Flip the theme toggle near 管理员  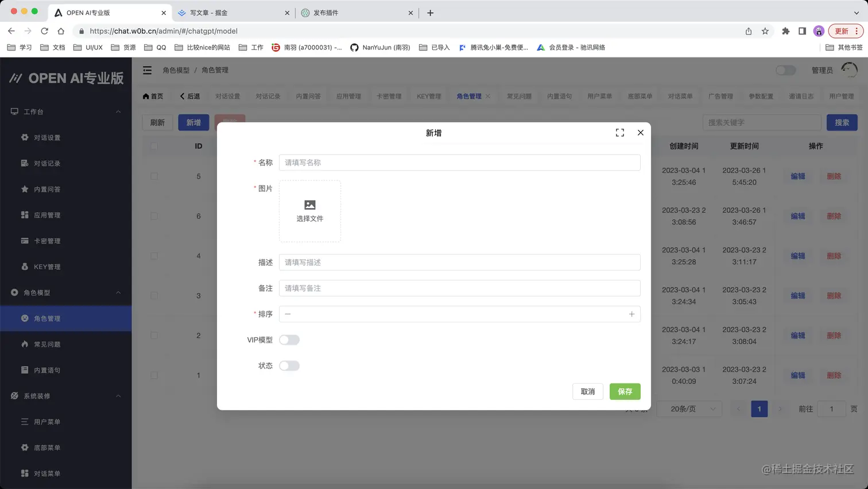click(x=785, y=70)
